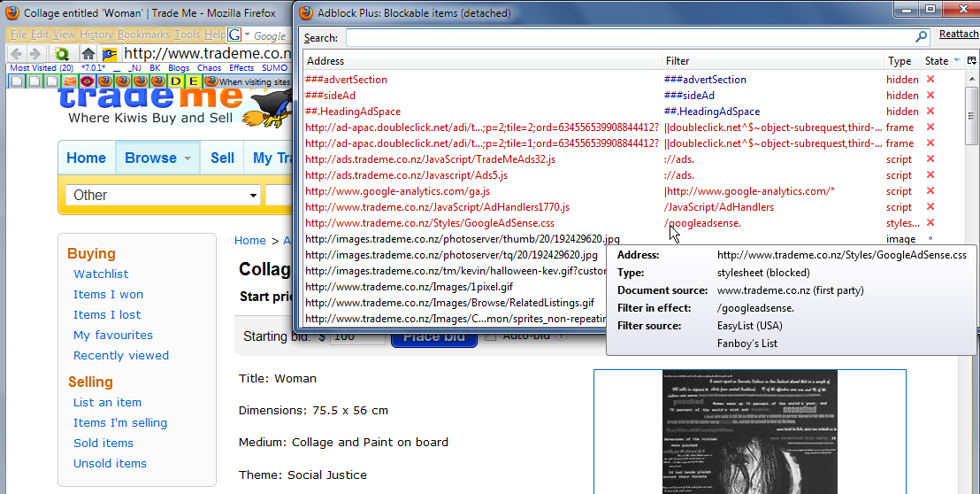
Task: Open the 'List an item' link
Action: [x=108, y=402]
